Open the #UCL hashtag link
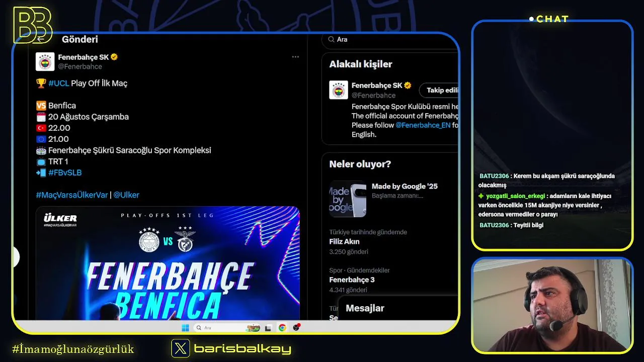644x362 pixels. pyautogui.click(x=59, y=83)
